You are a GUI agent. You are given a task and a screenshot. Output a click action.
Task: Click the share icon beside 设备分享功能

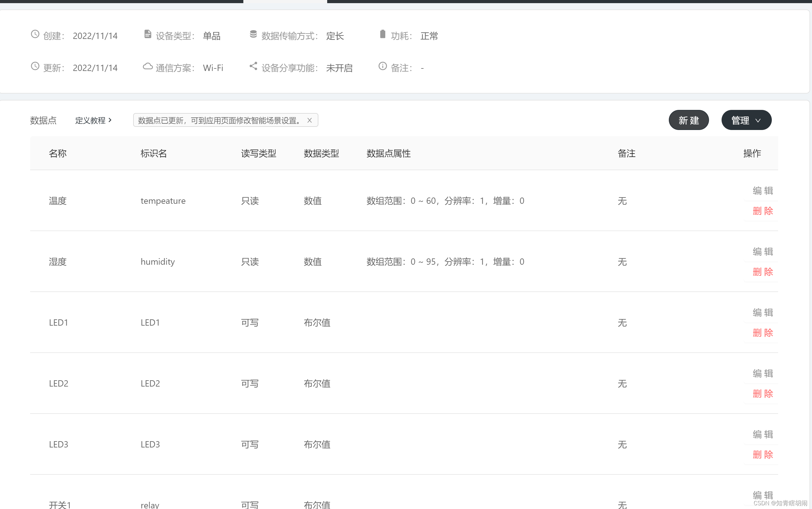pyautogui.click(x=253, y=66)
